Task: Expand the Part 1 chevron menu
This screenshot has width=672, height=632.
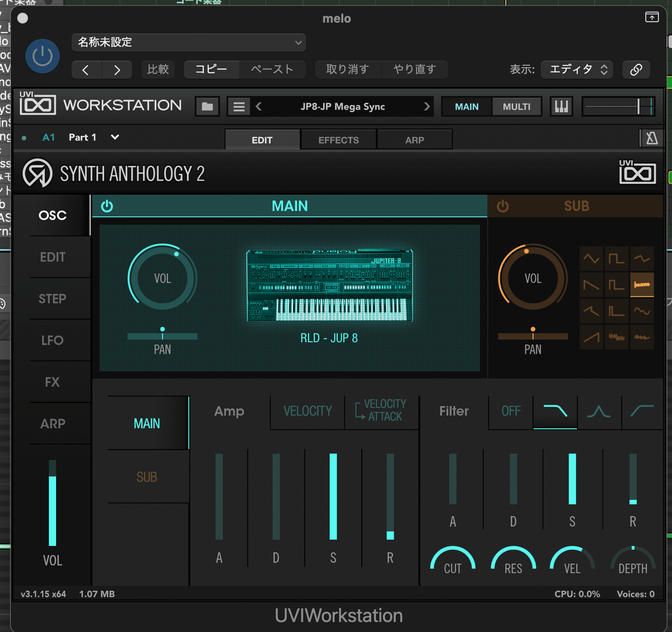Action: click(x=115, y=137)
